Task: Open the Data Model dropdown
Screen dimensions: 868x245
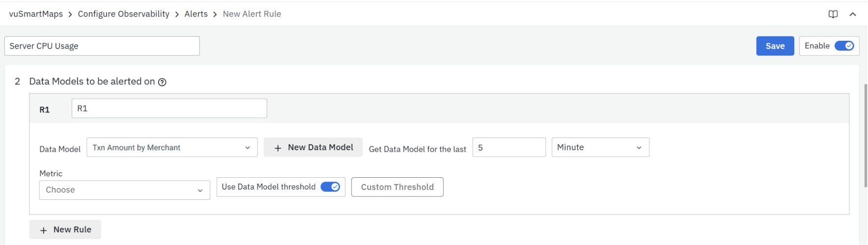Action: point(172,147)
